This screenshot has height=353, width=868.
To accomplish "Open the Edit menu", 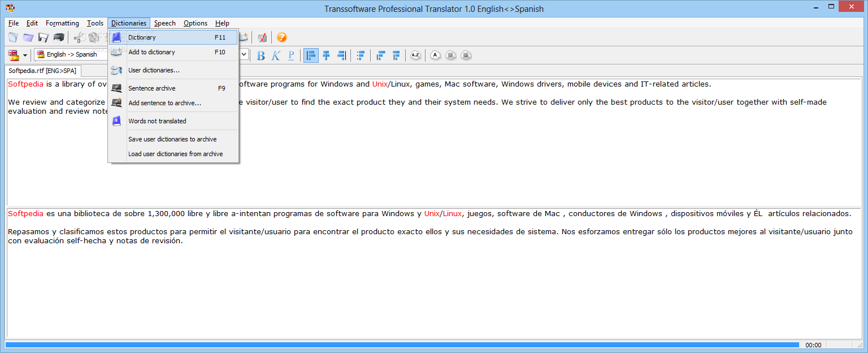I will coord(32,23).
